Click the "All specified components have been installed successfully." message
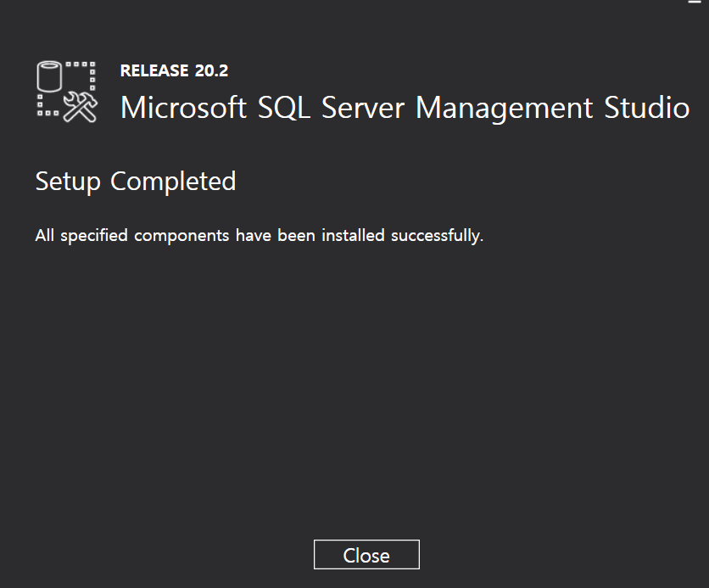This screenshot has width=709, height=588. (260, 236)
